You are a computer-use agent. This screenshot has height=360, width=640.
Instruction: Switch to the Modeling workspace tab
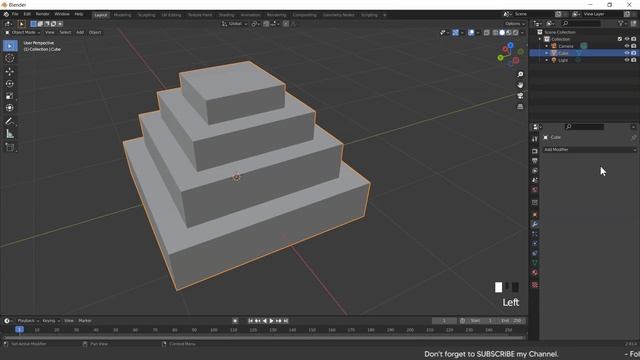[122, 15]
